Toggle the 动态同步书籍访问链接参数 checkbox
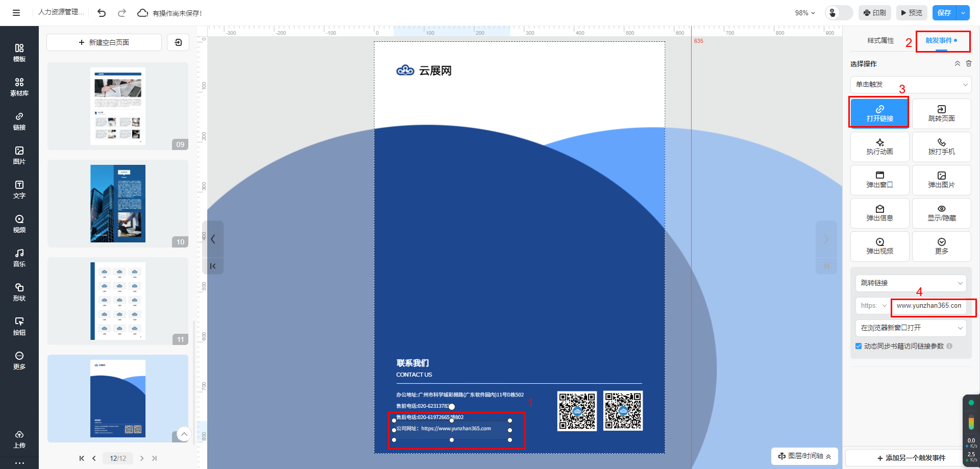 click(859, 346)
